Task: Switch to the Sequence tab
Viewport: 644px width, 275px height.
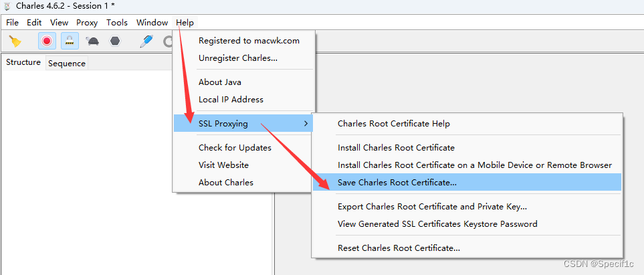Action: tap(66, 64)
